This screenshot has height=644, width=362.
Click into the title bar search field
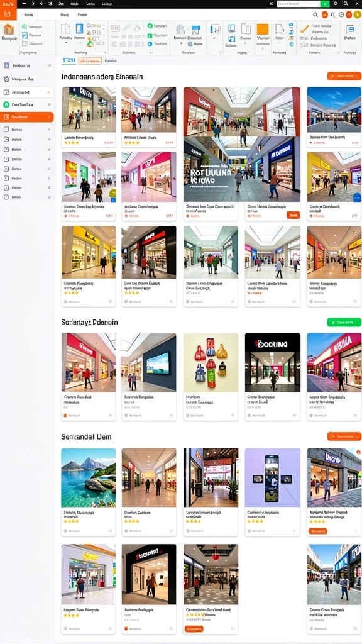(x=299, y=3)
